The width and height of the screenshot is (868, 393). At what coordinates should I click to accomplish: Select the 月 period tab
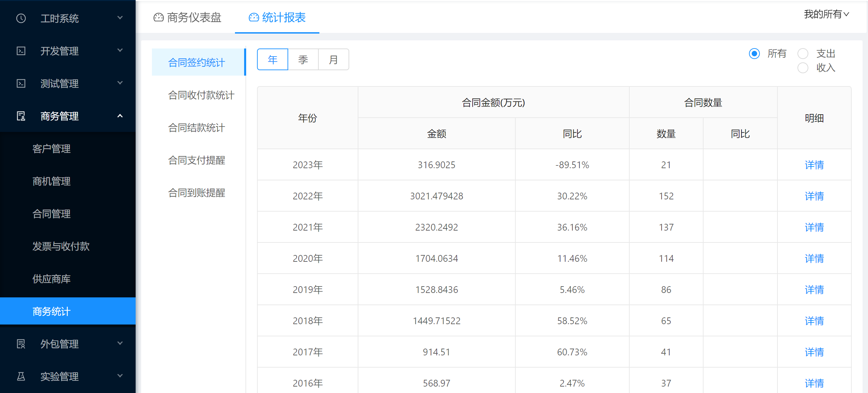click(x=333, y=60)
